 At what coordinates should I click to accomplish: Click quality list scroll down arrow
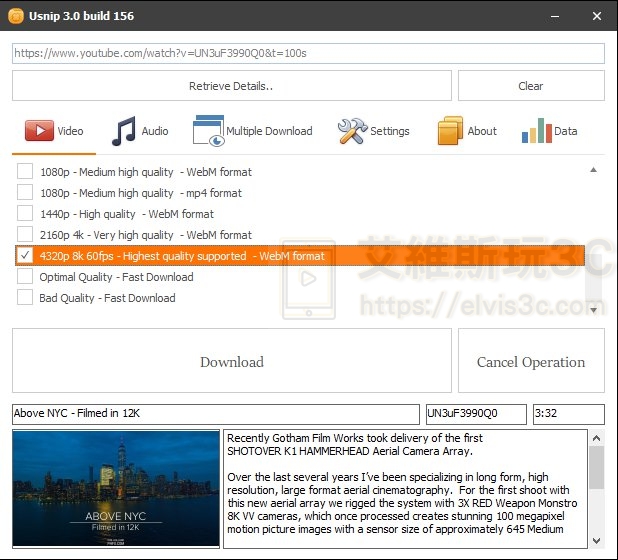pos(594,310)
